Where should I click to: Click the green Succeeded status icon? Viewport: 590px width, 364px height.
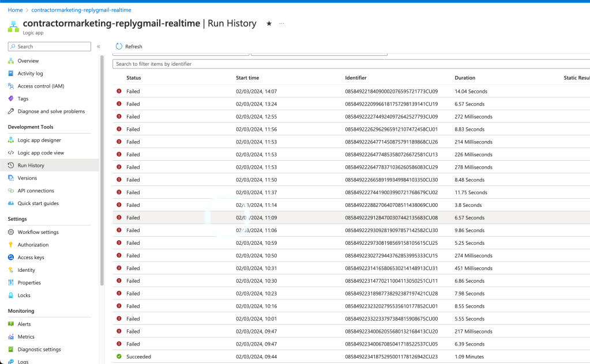coord(119,357)
